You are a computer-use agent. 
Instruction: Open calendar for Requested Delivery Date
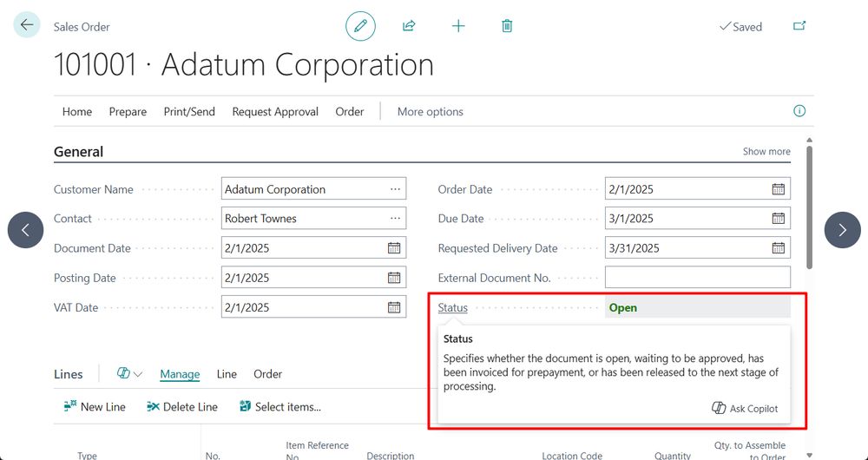[779, 248]
